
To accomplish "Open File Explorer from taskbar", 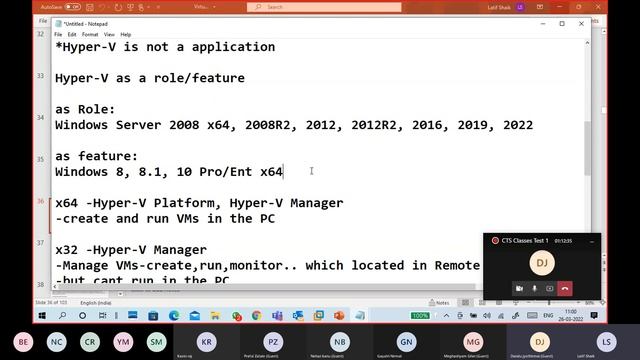I will (x=215, y=316).
